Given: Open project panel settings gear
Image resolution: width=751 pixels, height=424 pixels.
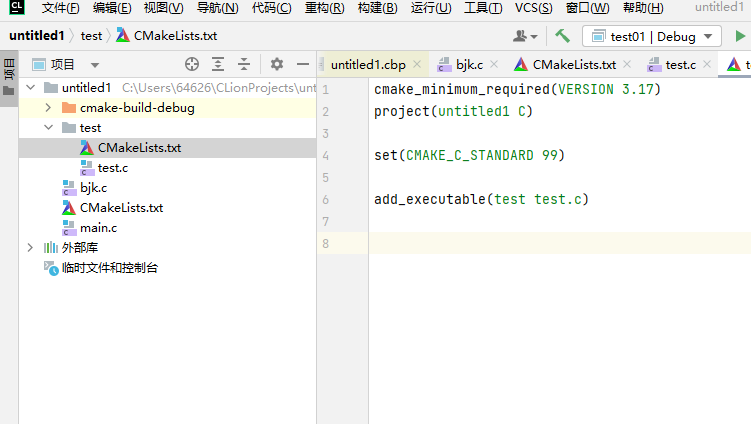Looking at the screenshot, I should (277, 64).
